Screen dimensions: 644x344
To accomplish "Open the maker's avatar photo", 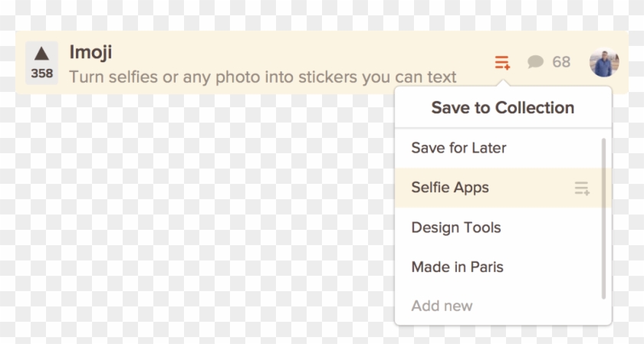I will [x=604, y=62].
